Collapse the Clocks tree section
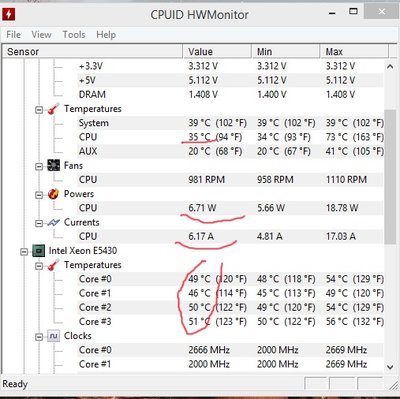This screenshot has height=399, width=400. coord(39,337)
